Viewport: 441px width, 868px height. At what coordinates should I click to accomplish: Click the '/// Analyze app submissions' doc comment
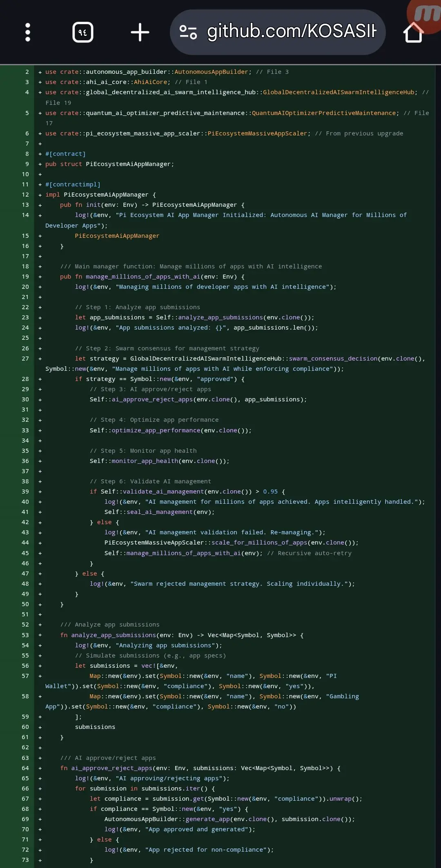click(110, 624)
